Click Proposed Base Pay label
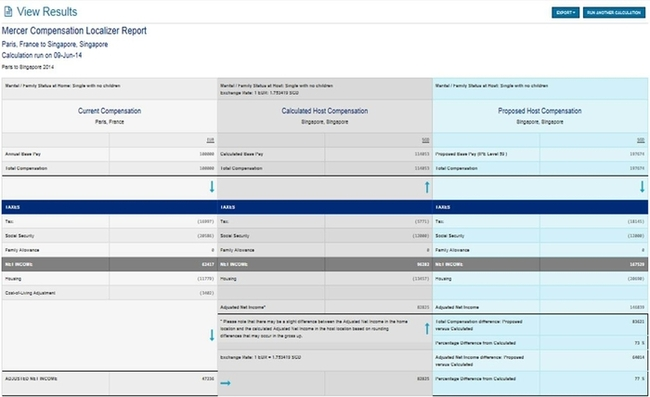 471,154
